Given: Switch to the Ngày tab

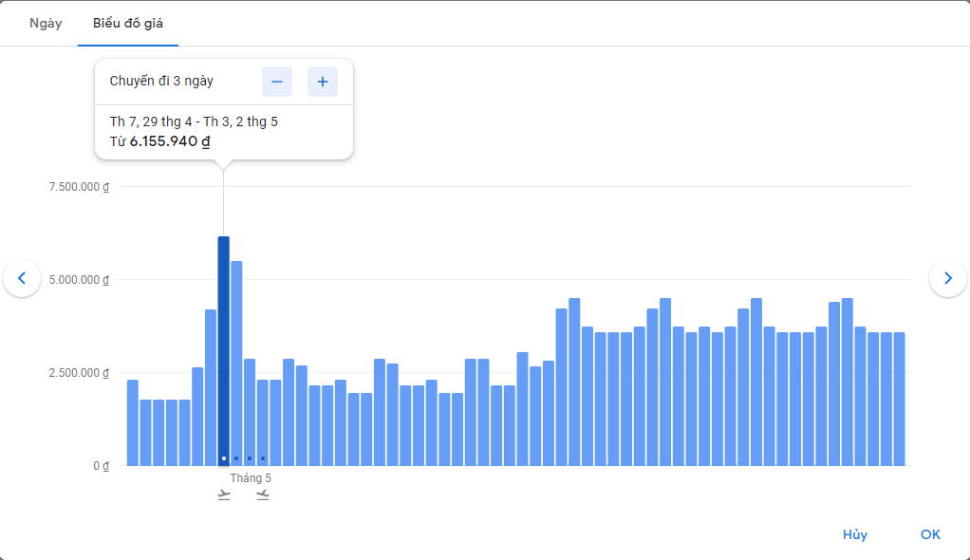Looking at the screenshot, I should (46, 24).
